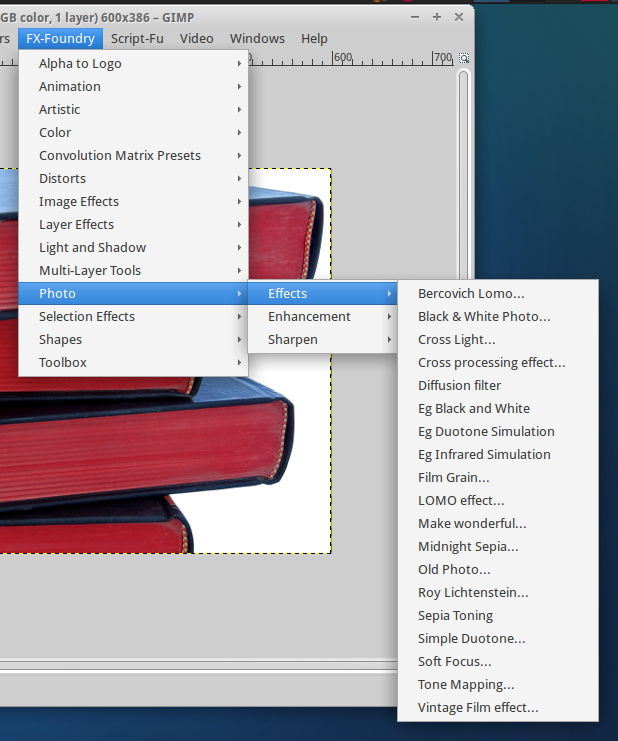Apply the Sepia Toning effect
The height and width of the screenshot is (741, 618).
click(455, 615)
